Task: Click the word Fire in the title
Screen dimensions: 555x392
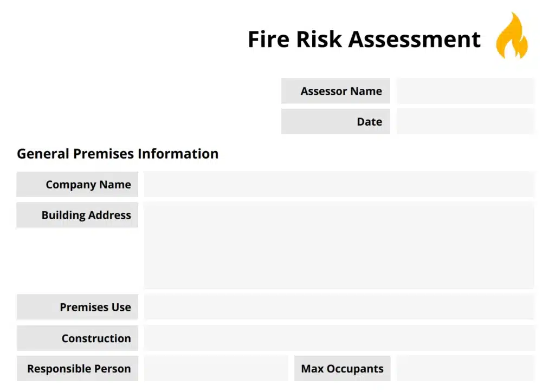Action: (x=268, y=40)
